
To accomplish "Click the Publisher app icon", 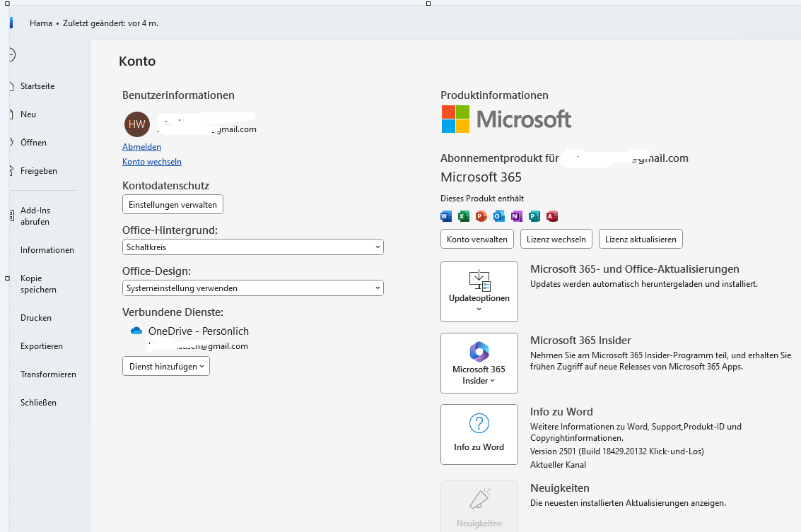I will click(534, 216).
